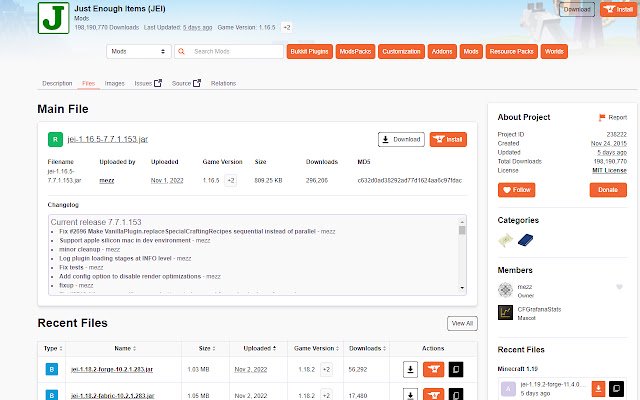
Task: Install jei-1.18.2-fabric-10.2.1.283.jar with anvil icon
Action: tap(433, 394)
